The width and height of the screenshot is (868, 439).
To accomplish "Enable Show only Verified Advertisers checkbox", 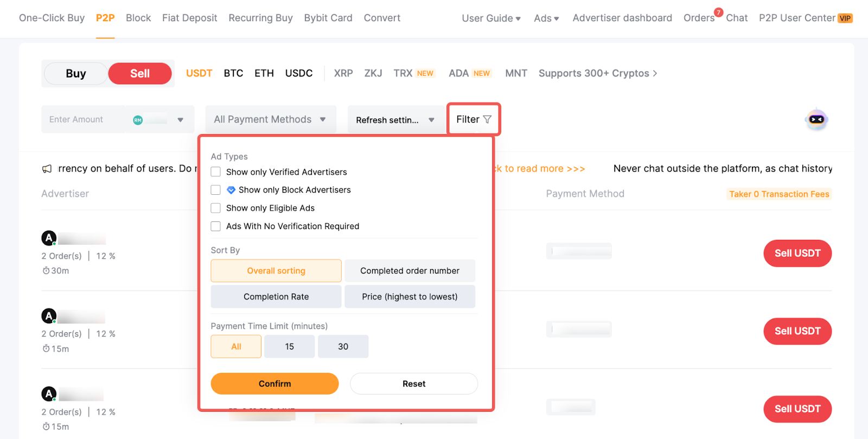I will point(216,172).
